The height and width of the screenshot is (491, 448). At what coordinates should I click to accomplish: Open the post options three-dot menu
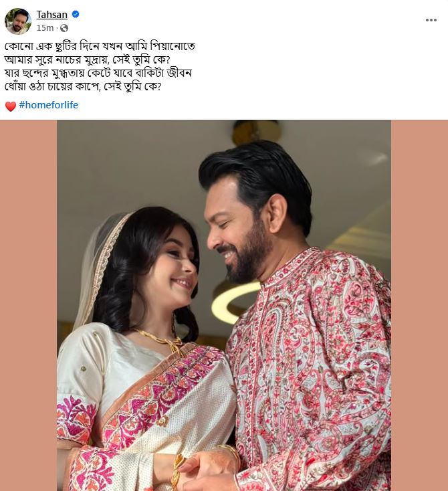click(431, 20)
